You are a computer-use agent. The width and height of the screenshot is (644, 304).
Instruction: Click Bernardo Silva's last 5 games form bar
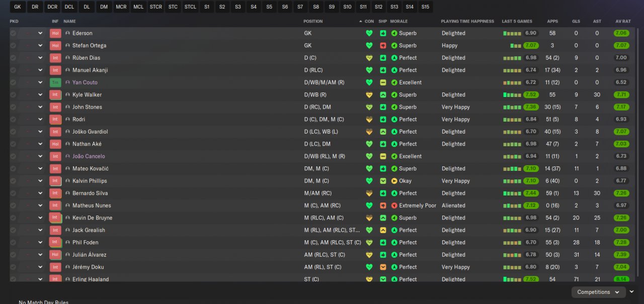(x=512, y=193)
